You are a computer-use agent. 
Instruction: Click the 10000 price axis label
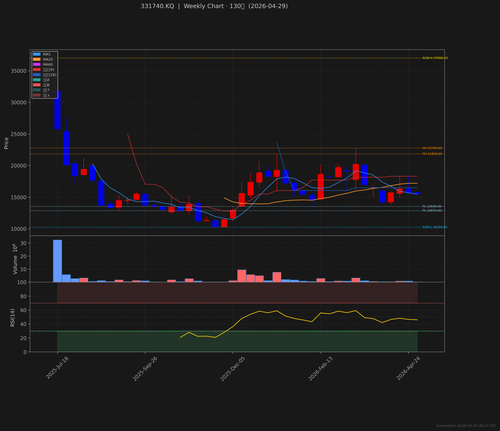click(18, 229)
